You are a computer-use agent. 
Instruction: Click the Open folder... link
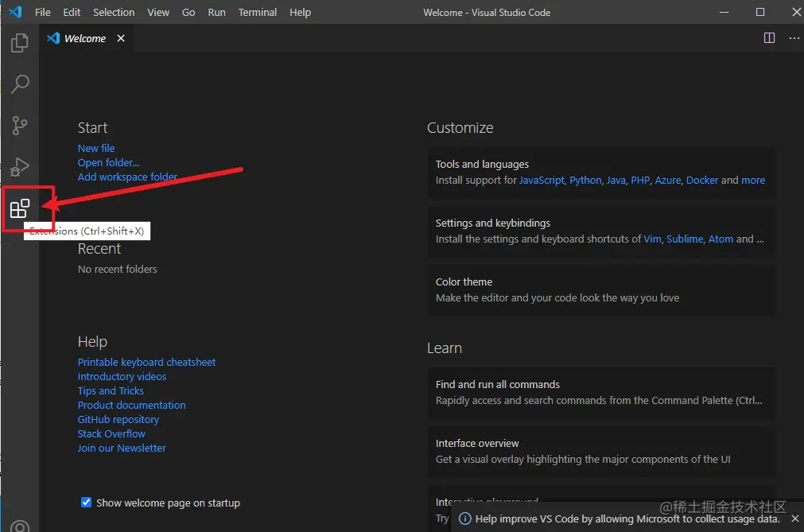point(108,162)
